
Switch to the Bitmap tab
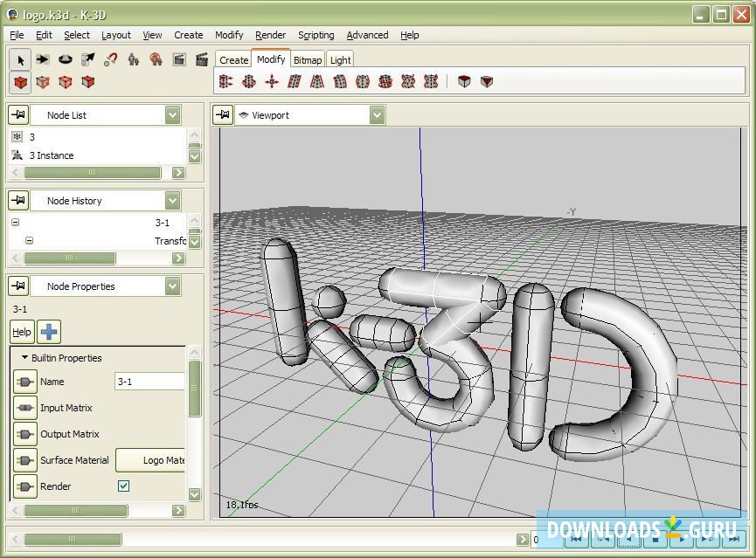307,59
